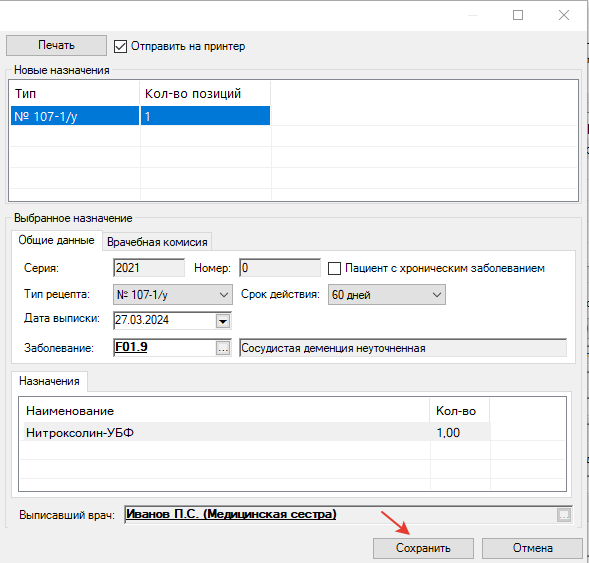Close the dialog with the X icon
Image resolution: width=589 pixels, height=563 pixels.
coord(563,15)
